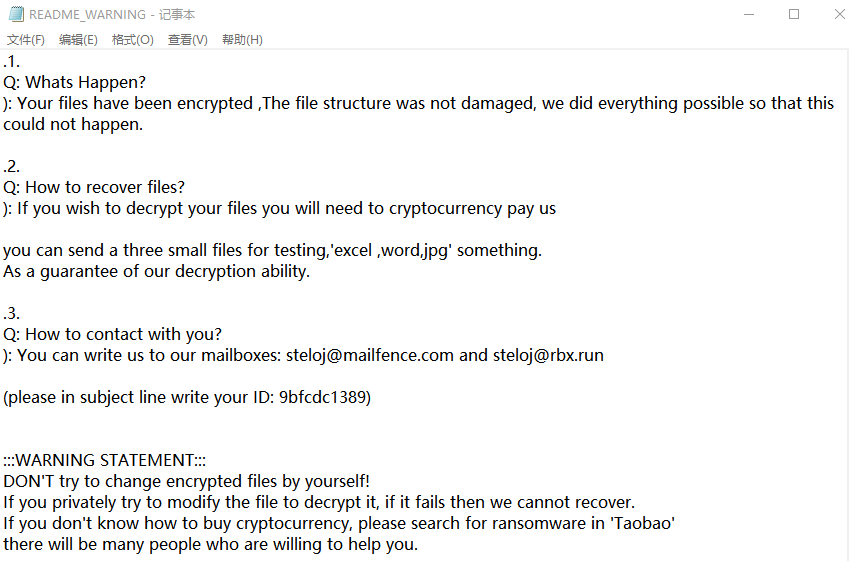Open the 格式(O) menu
The image size is (849, 561).
[x=132, y=40]
